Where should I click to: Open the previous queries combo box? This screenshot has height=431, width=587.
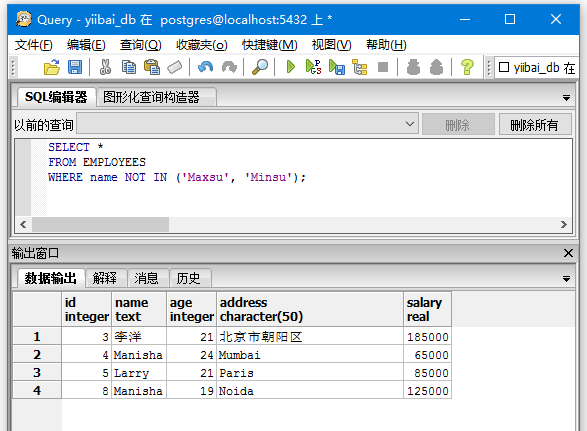pyautogui.click(x=247, y=124)
